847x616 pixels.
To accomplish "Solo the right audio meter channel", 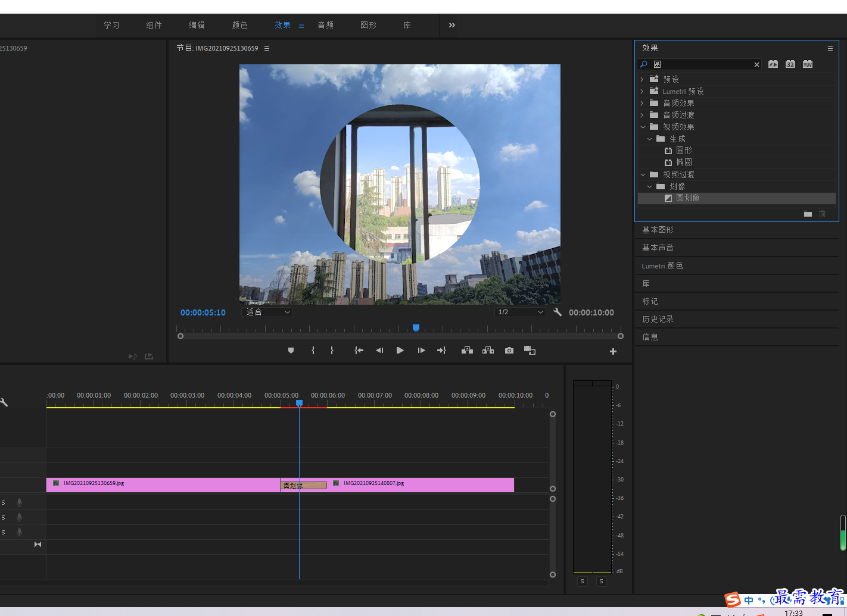I will pyautogui.click(x=602, y=581).
